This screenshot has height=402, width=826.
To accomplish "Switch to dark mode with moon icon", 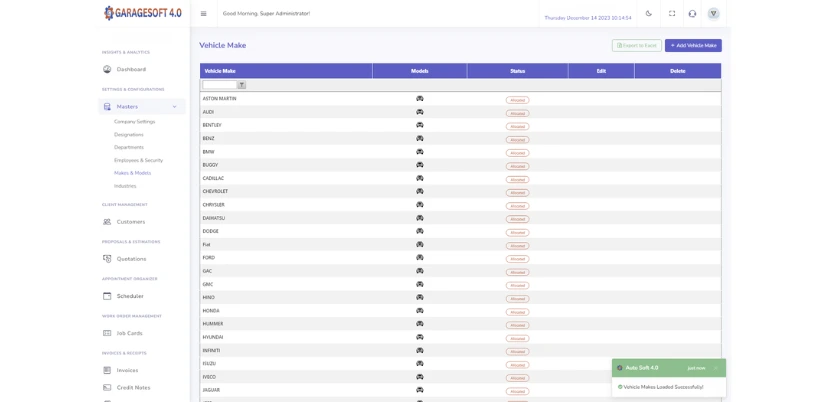I will 649,13.
